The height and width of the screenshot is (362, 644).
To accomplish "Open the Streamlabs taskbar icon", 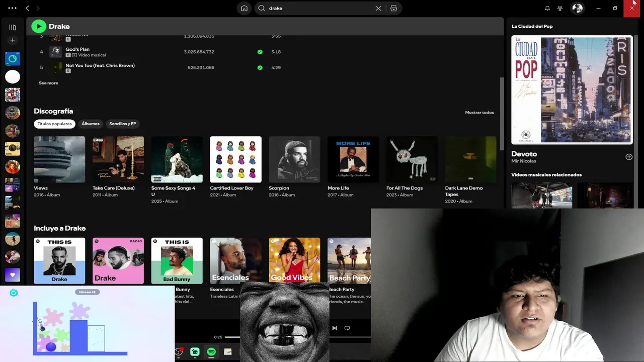I will pos(195,352).
